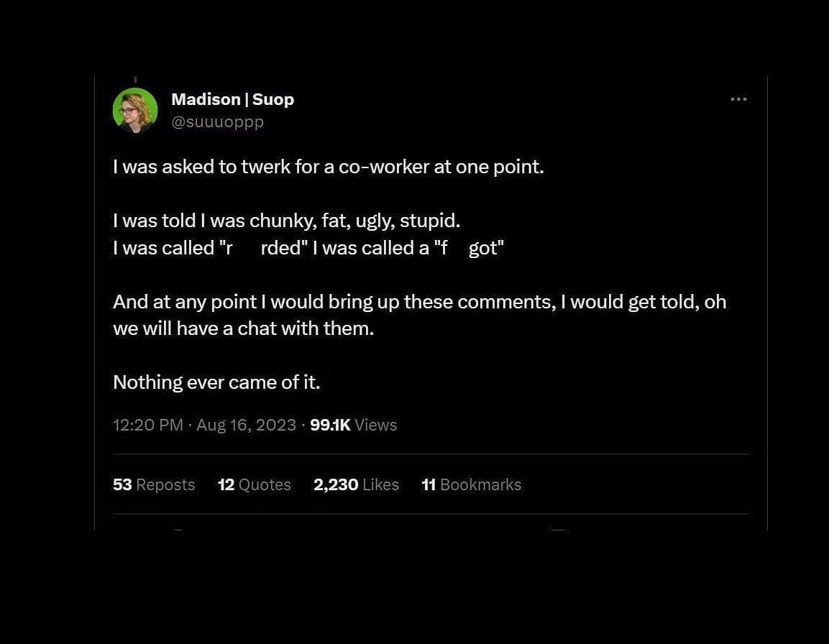Image resolution: width=829 pixels, height=644 pixels.
Task: Click the reply icon below the tweet
Action: (177, 533)
